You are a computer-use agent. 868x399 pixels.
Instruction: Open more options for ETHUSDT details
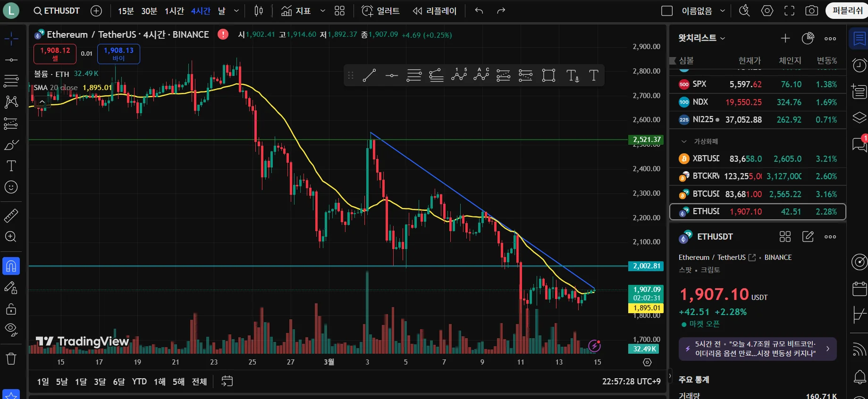click(830, 237)
